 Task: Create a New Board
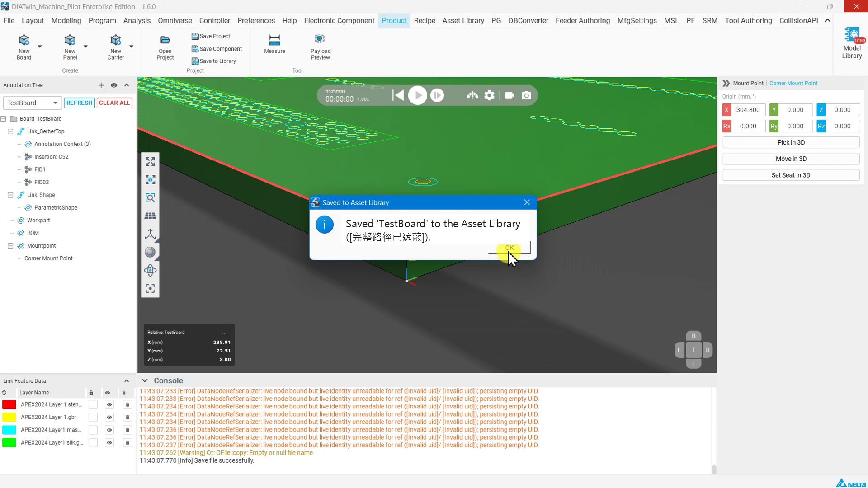pos(24,47)
